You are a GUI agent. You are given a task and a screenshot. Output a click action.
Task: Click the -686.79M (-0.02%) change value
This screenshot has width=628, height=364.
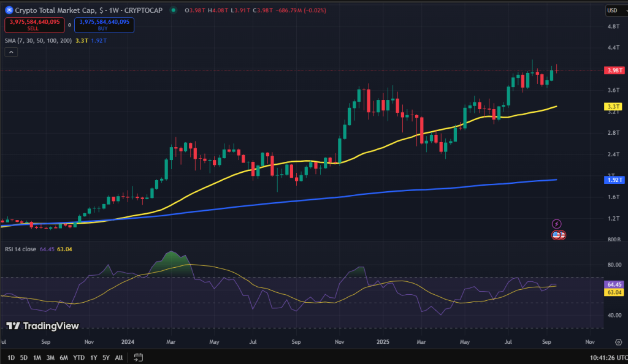(x=300, y=10)
